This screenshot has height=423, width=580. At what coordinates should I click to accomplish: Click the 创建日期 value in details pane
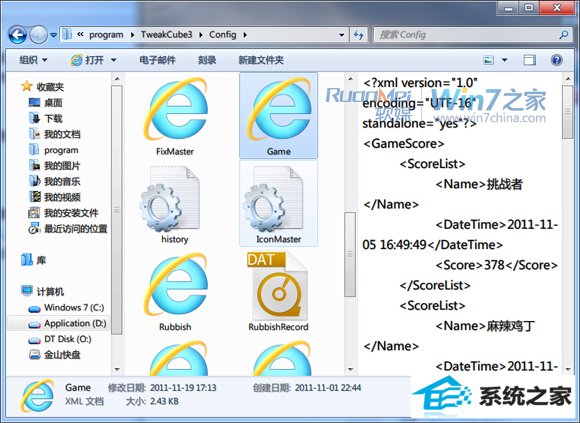coord(328,388)
